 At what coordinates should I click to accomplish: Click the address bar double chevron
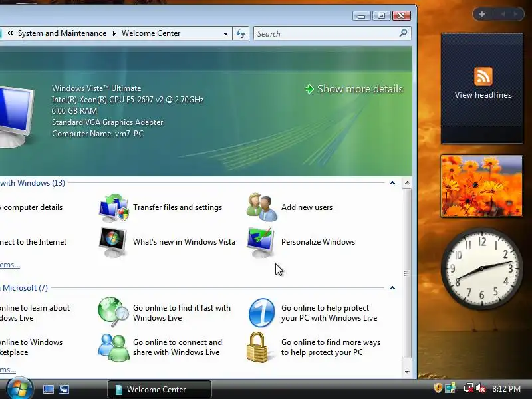[x=10, y=33]
